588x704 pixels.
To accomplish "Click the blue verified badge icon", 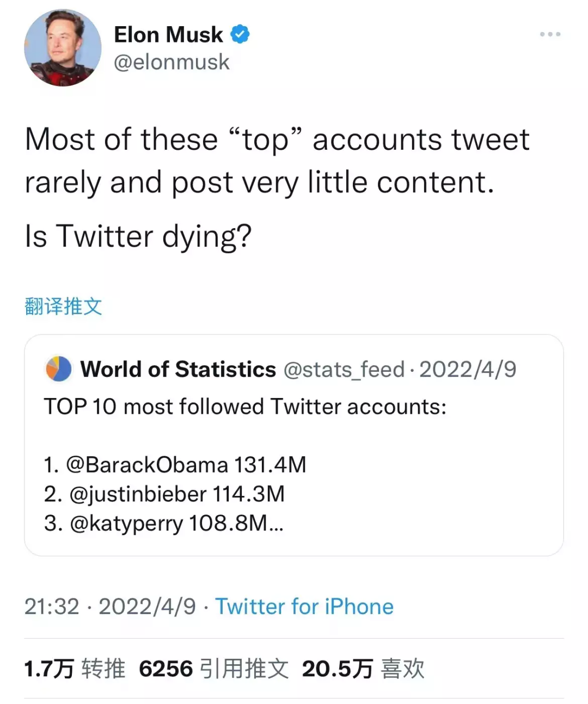I will (x=240, y=35).
